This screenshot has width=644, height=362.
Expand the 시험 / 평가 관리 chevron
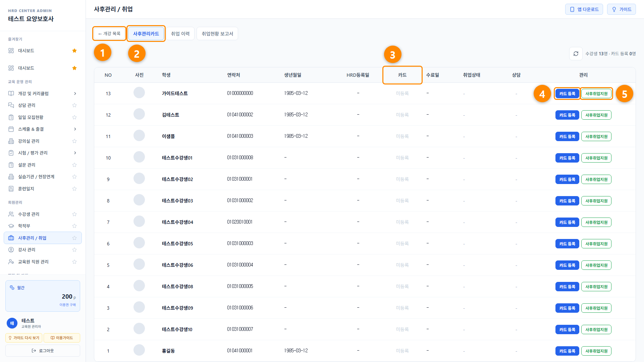tap(75, 153)
